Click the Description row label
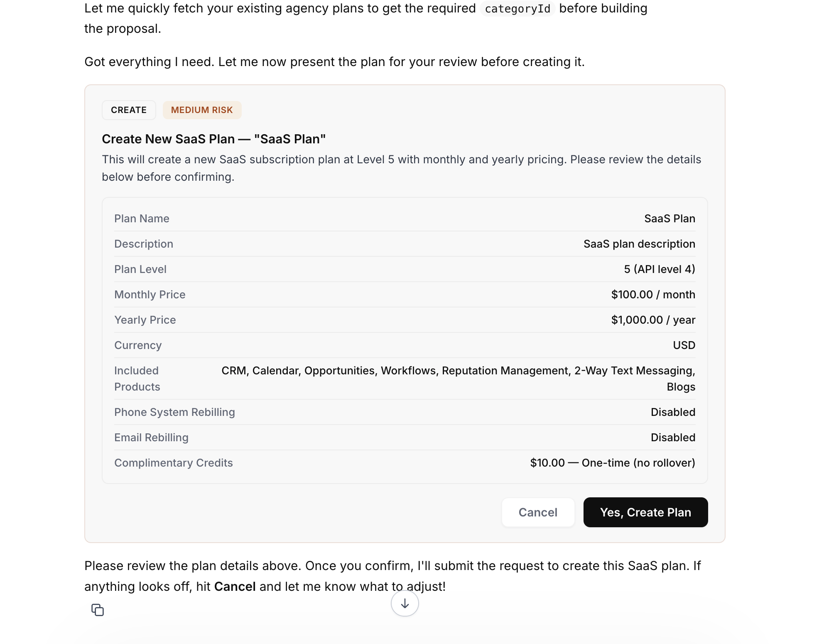824x644 pixels. click(x=144, y=244)
